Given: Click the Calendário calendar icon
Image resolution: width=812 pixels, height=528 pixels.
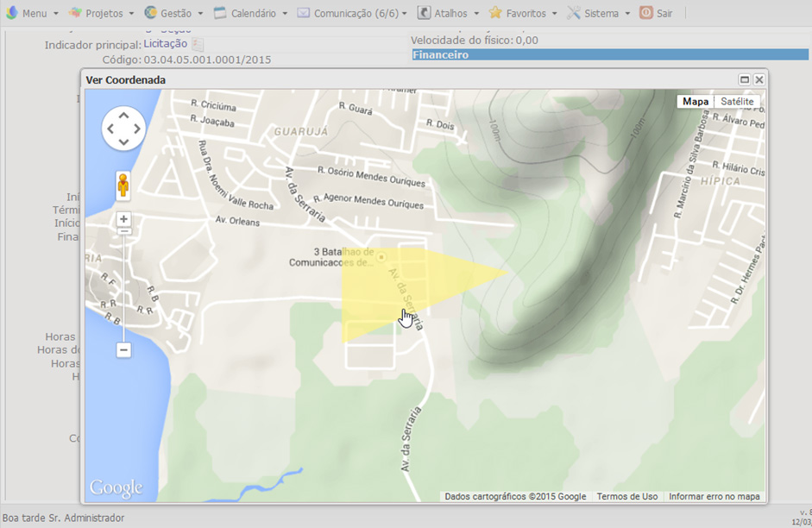Looking at the screenshot, I should (220, 13).
